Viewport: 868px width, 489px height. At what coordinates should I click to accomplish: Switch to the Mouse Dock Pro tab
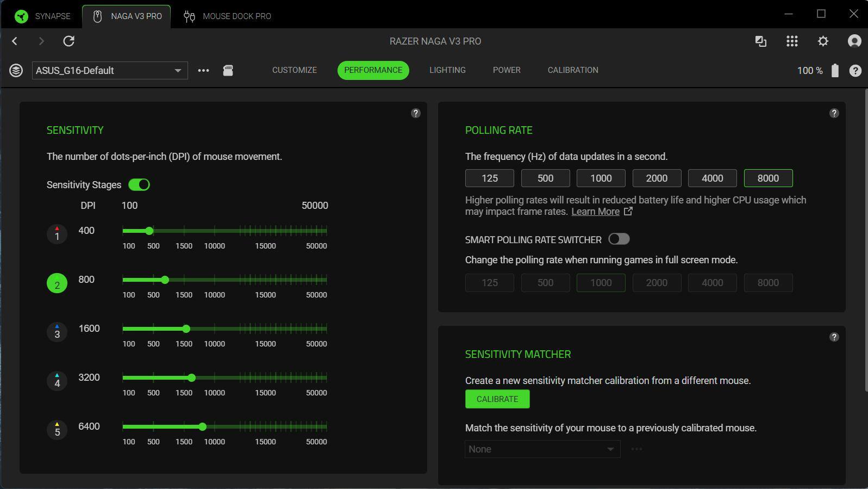click(227, 16)
